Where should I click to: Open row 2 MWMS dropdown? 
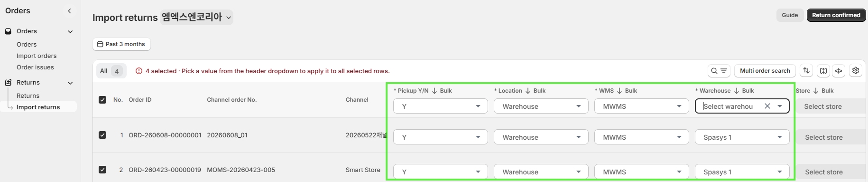coord(642,172)
